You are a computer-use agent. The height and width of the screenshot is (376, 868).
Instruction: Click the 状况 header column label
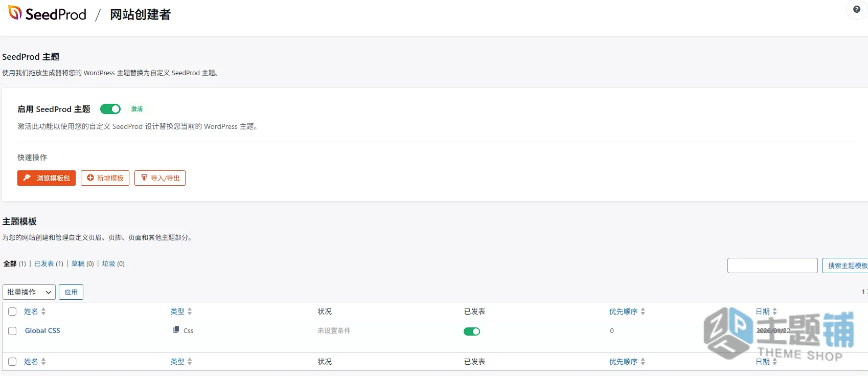pos(325,312)
